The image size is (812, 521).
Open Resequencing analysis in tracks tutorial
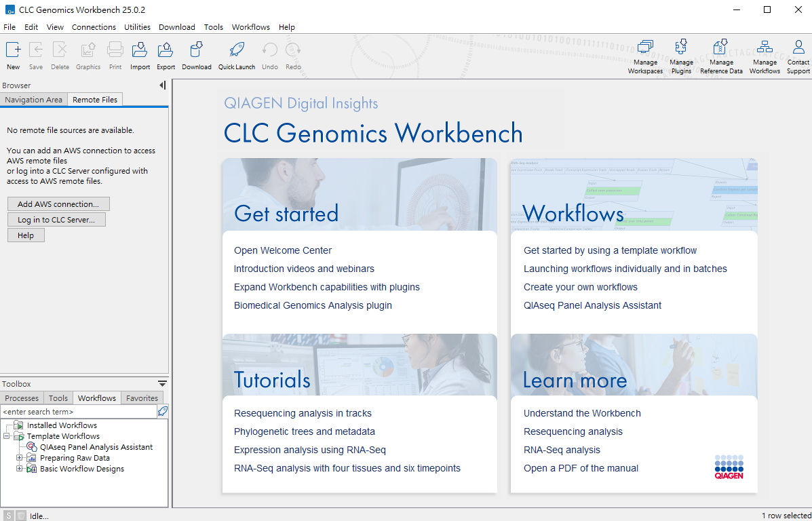303,413
